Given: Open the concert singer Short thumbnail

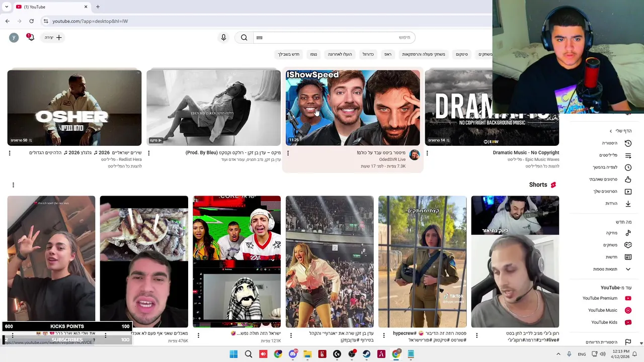Looking at the screenshot, I should pyautogui.click(x=330, y=261).
